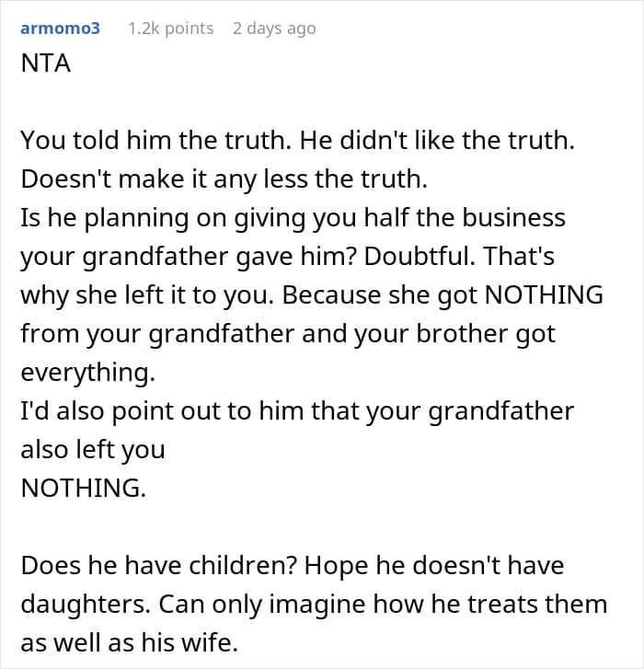The width and height of the screenshot is (644, 669).
Task: Open the armomo3 user profile link
Action: (60, 29)
